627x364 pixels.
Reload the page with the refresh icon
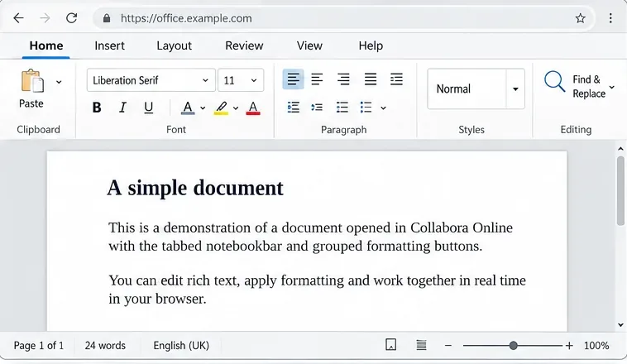click(x=72, y=18)
